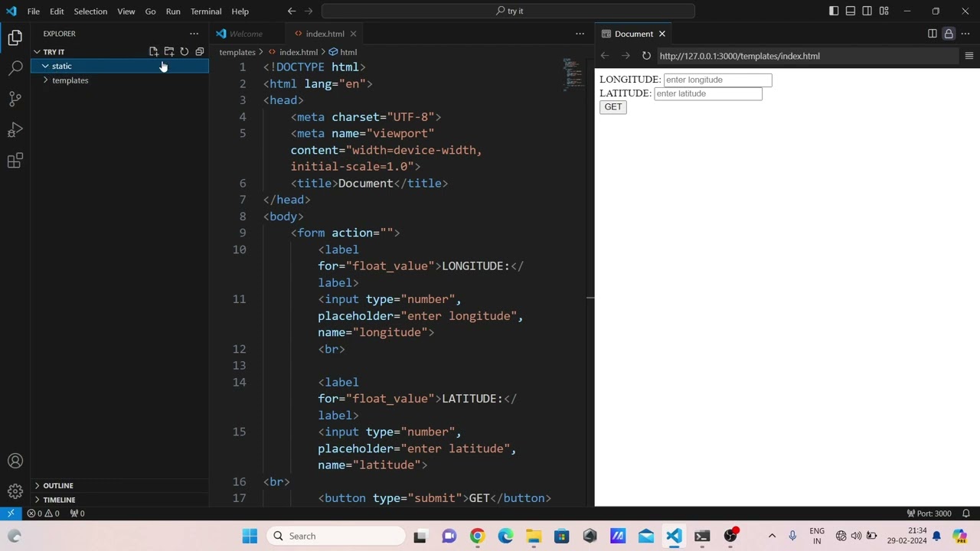Open the Go menu
The image size is (980, 551).
[150, 11]
